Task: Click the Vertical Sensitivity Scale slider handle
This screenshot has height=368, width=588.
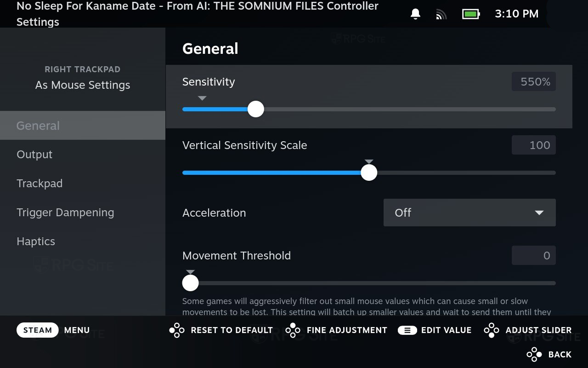Action: [369, 172]
